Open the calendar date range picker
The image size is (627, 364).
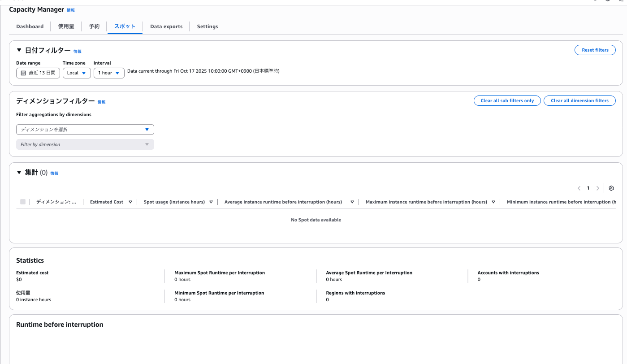tap(38, 73)
